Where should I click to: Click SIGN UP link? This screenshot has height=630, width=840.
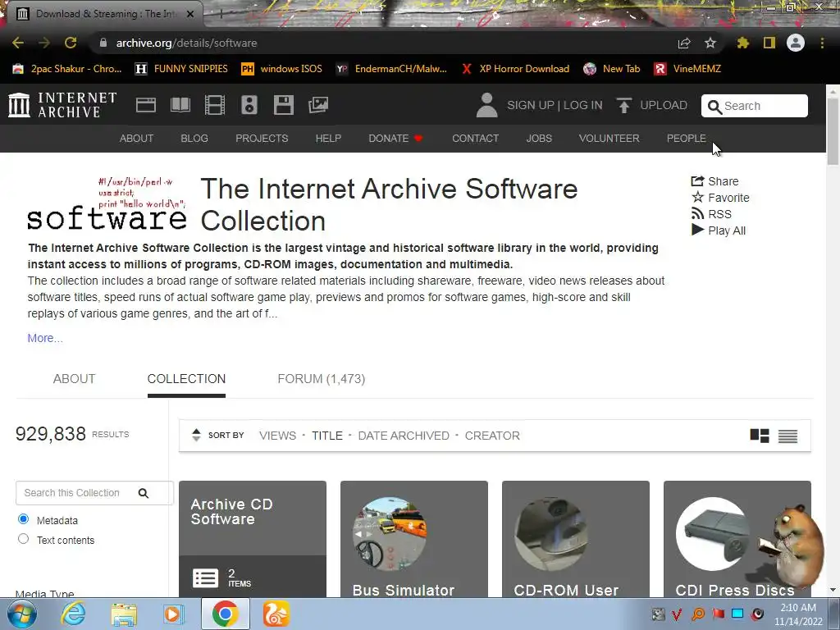pyautogui.click(x=531, y=105)
